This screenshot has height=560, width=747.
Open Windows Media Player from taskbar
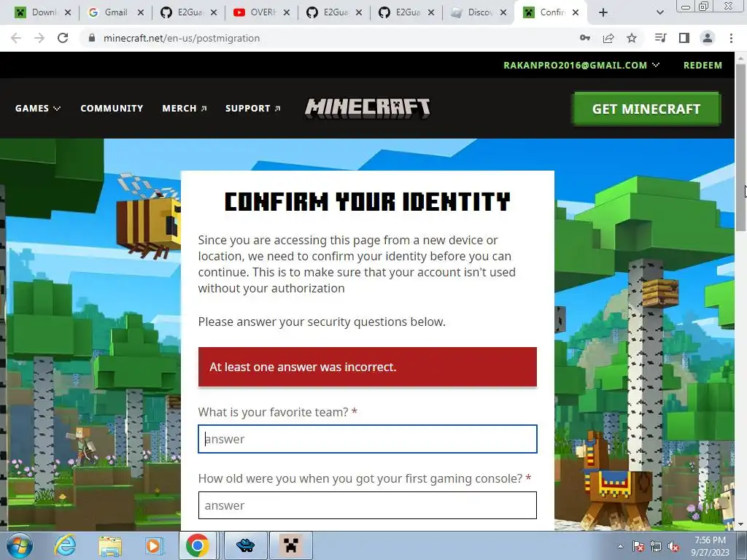click(153, 545)
